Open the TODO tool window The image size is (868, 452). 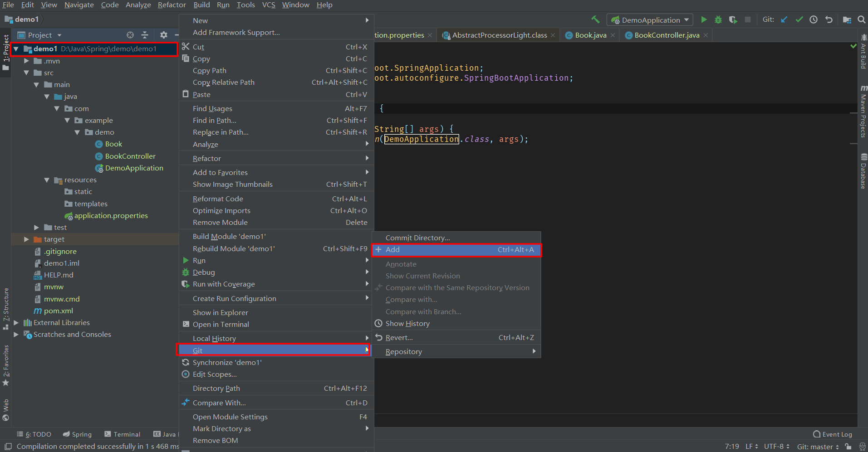pos(34,434)
